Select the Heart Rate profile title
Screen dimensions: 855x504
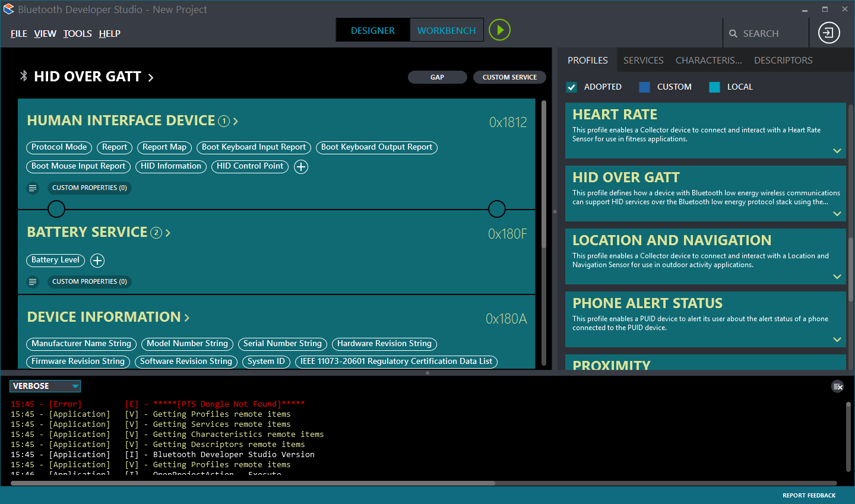(615, 115)
